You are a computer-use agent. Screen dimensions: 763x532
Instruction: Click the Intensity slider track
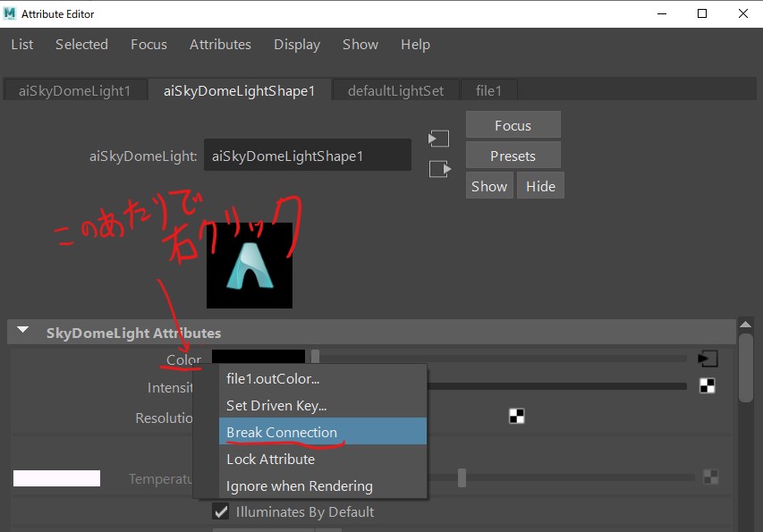coord(556,386)
